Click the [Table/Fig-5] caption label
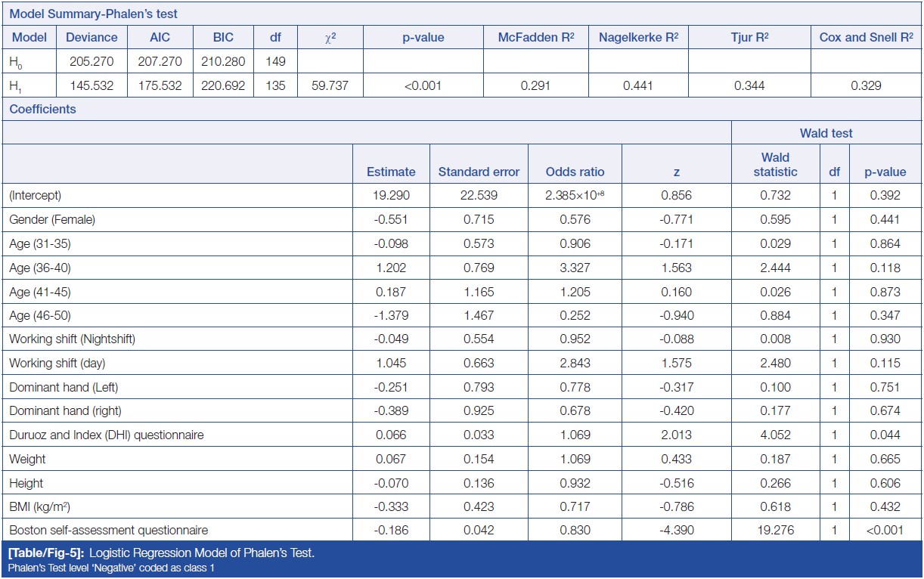Screen dimensions: 924x579 (x=46, y=553)
